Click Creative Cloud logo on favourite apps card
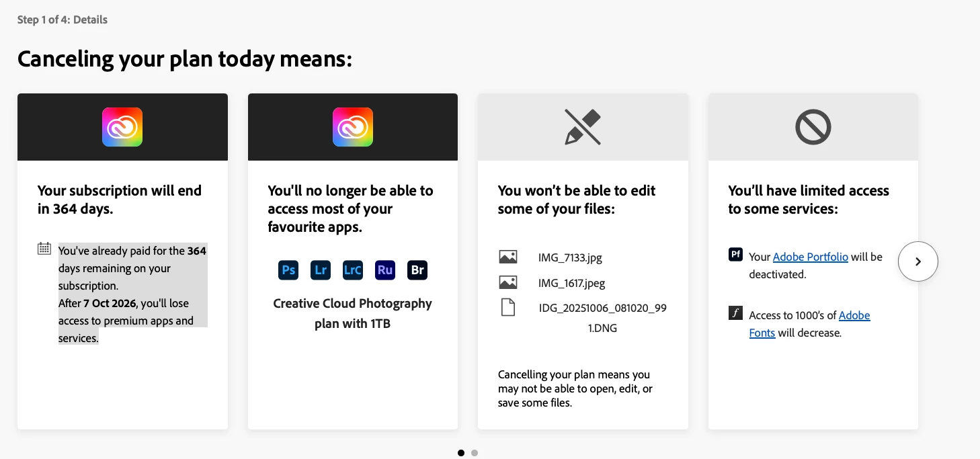The width and height of the screenshot is (980, 459). 353,127
